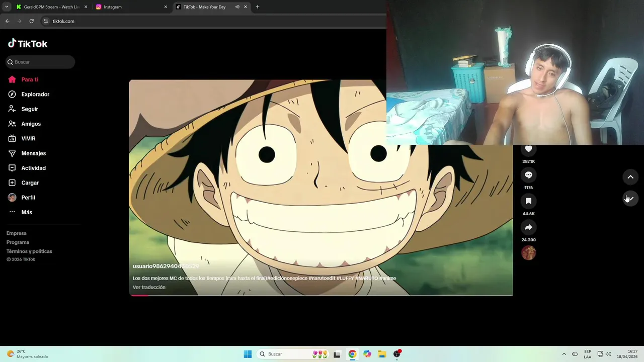
Task: Click the taskbar Buscar search box
Action: click(x=292, y=354)
